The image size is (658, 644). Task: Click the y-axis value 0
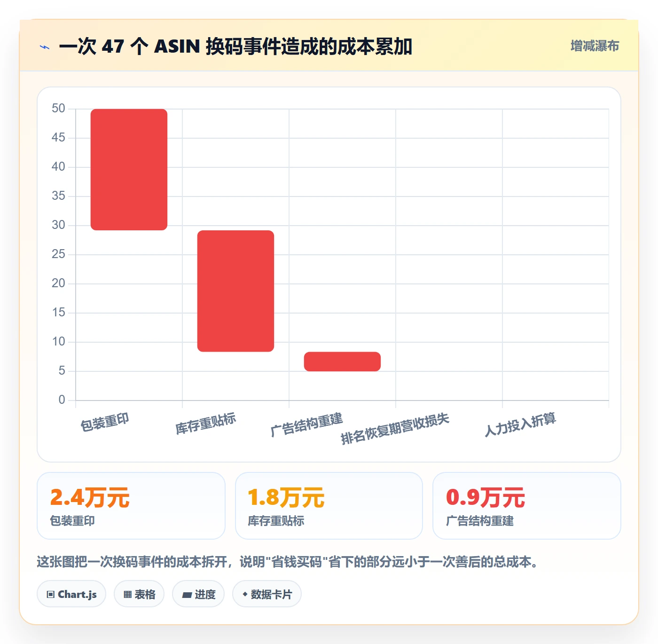(x=62, y=400)
